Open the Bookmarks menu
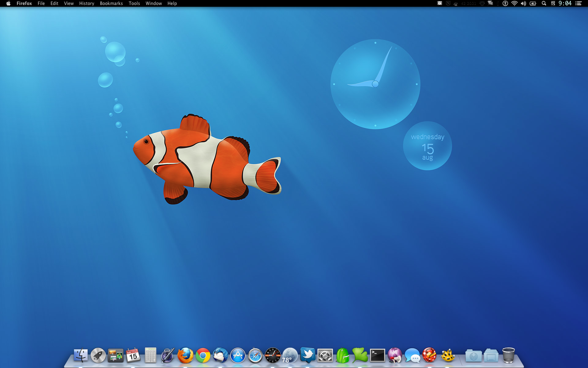 pyautogui.click(x=111, y=3)
